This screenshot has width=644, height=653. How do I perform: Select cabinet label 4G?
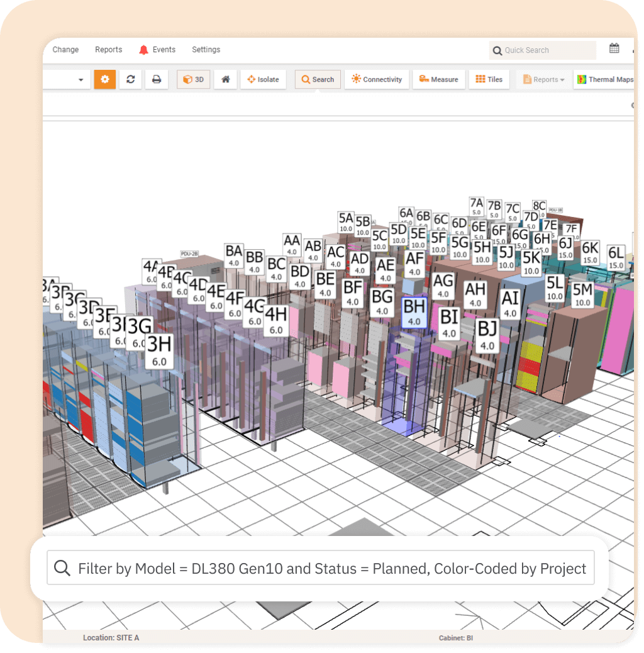(254, 312)
